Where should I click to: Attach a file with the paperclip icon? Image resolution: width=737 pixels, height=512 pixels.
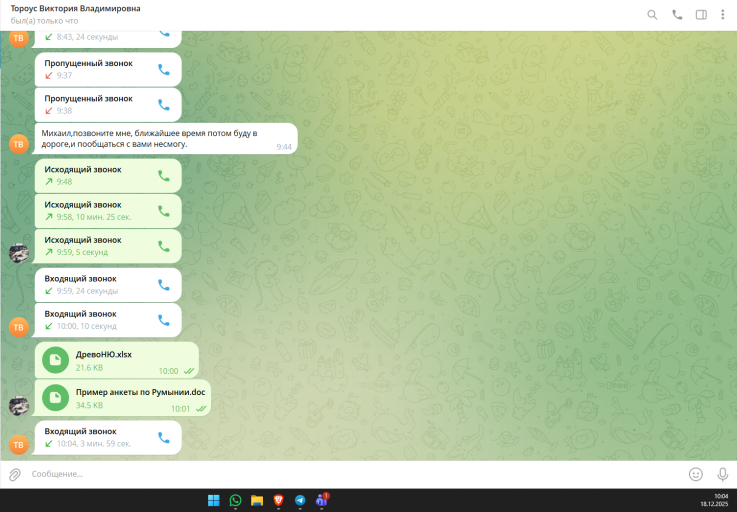[x=15, y=474]
